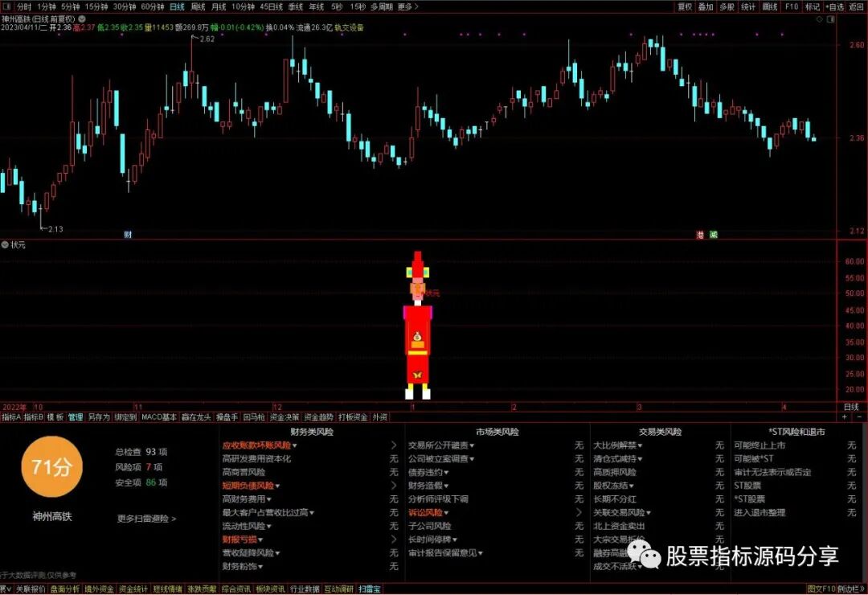
Task: Click the side panel icon at chart top-right
Action: click(x=830, y=19)
